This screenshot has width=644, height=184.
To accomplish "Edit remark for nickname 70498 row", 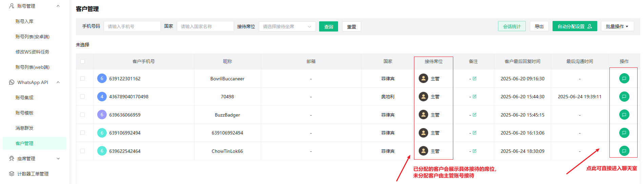I will tap(475, 97).
